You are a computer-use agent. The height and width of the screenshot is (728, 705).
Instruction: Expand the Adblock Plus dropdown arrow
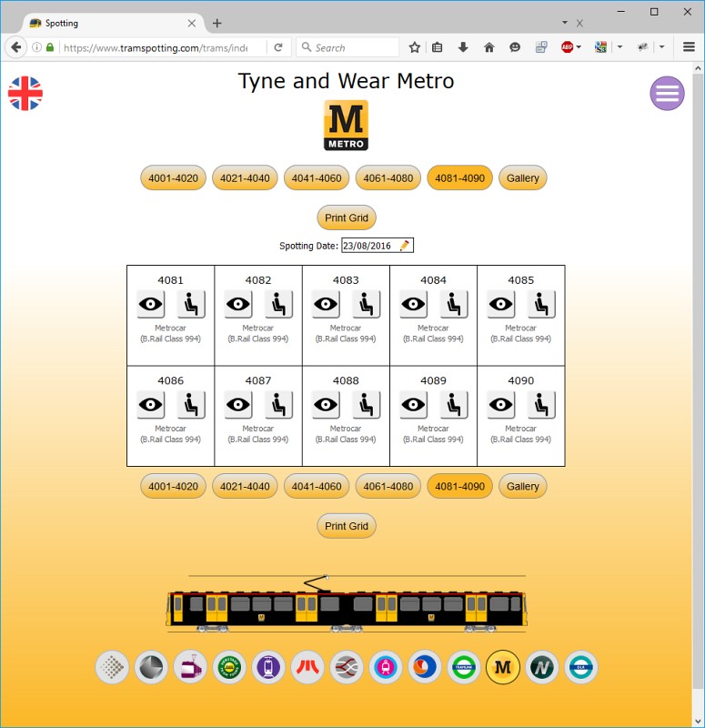[x=579, y=47]
